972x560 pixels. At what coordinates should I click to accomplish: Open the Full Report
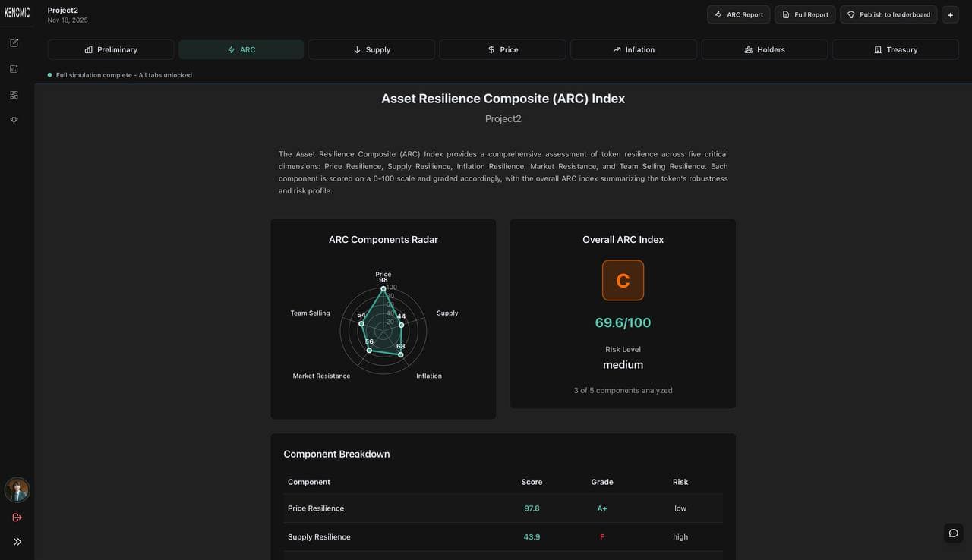click(804, 14)
